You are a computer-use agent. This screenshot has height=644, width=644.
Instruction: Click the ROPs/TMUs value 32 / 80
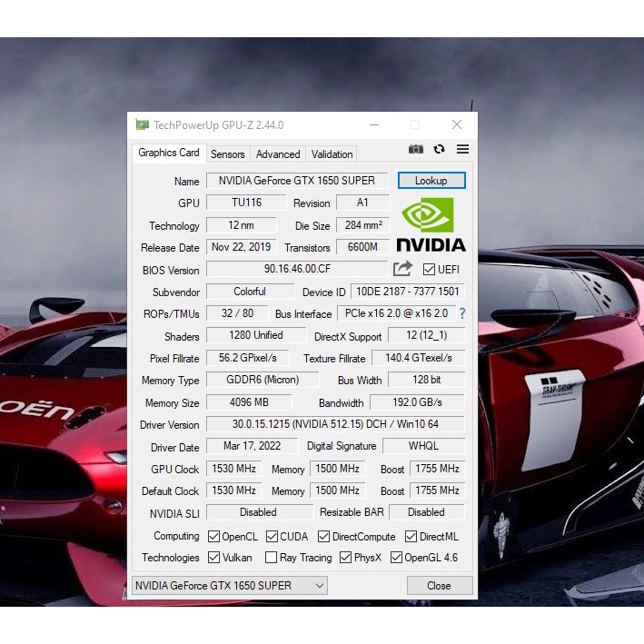(237, 313)
